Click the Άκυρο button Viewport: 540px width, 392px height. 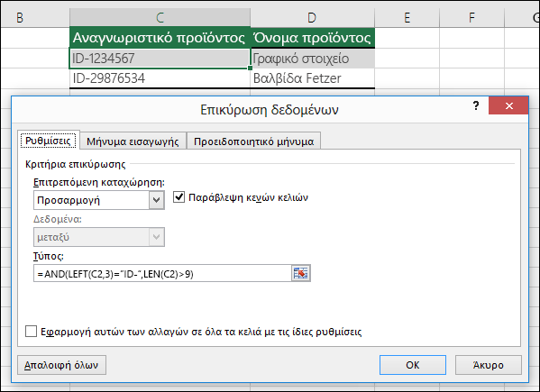pyautogui.click(x=489, y=365)
